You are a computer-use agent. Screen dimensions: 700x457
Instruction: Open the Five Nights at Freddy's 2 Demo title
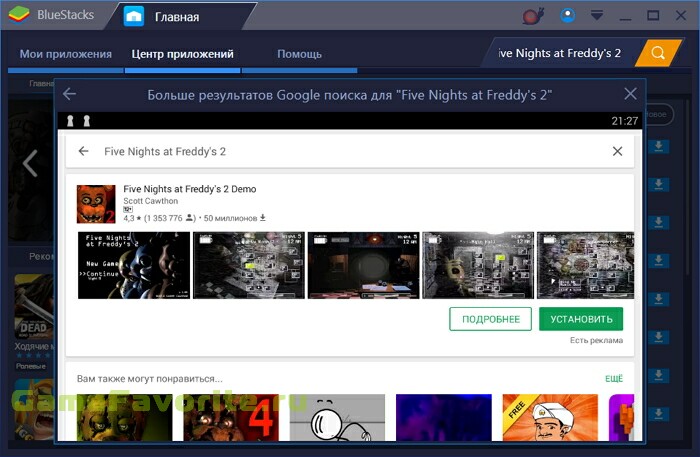pyautogui.click(x=190, y=189)
